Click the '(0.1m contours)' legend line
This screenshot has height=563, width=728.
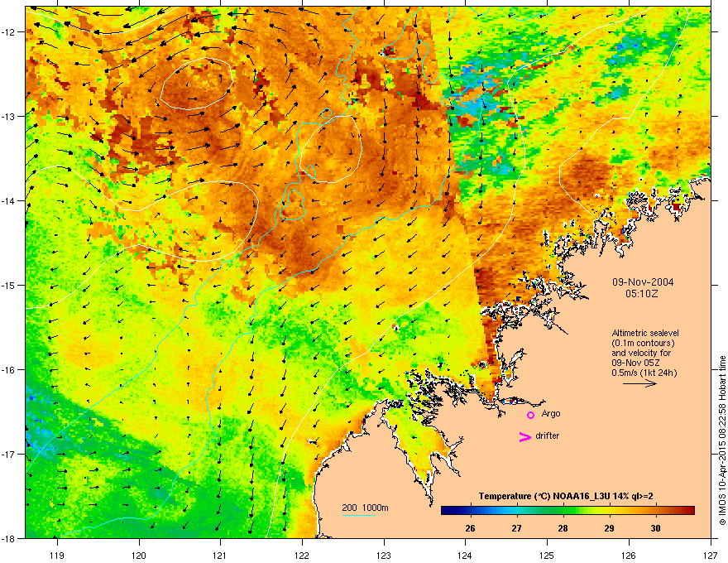point(644,344)
